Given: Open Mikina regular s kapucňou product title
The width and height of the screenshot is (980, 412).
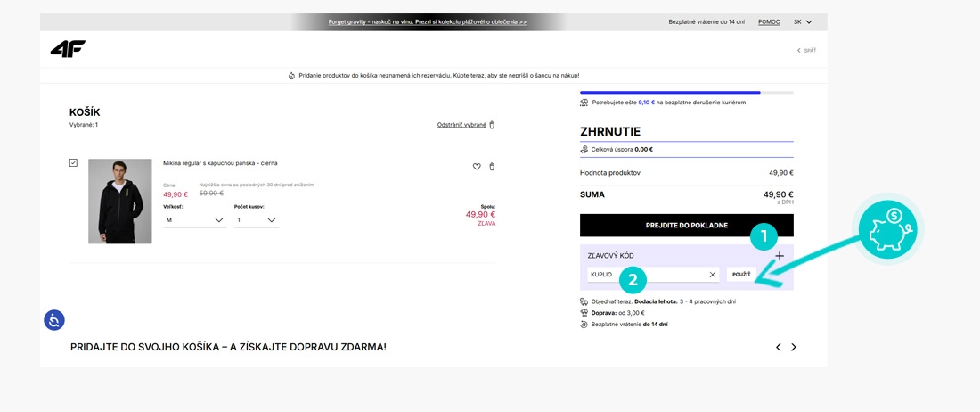Looking at the screenshot, I should 220,163.
